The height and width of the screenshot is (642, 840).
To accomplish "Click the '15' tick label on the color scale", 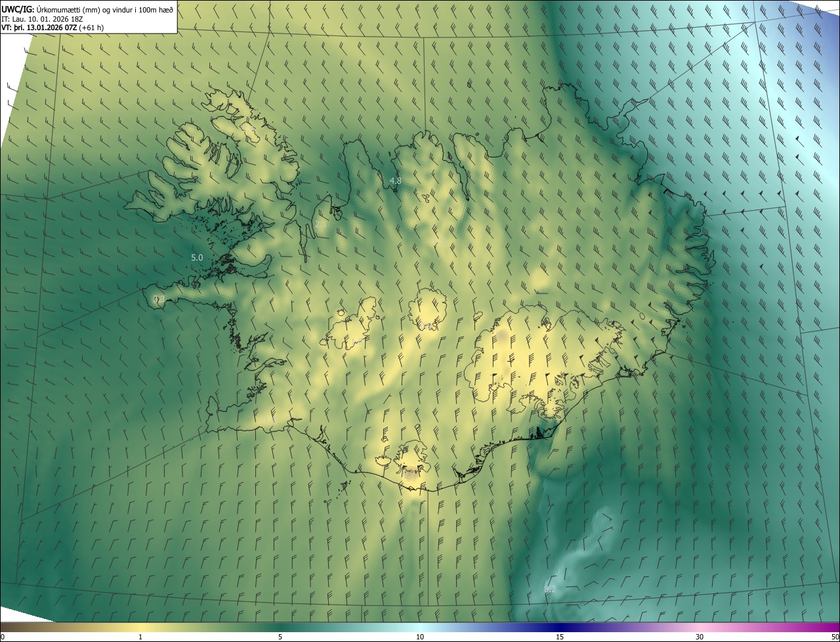I will 560,637.
